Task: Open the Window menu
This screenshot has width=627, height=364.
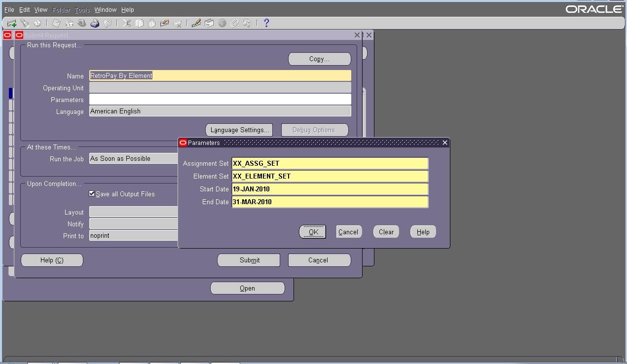Action: point(105,9)
